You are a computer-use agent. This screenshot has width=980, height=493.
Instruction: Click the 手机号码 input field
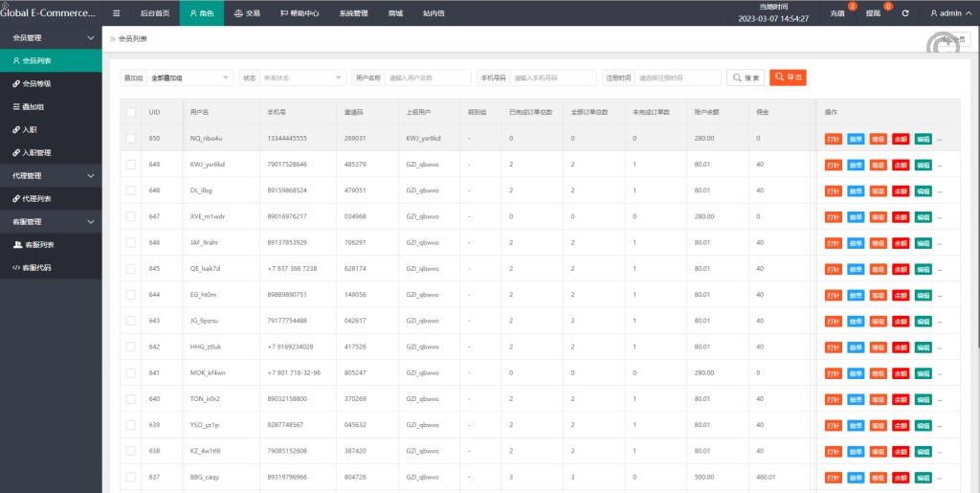click(x=552, y=78)
